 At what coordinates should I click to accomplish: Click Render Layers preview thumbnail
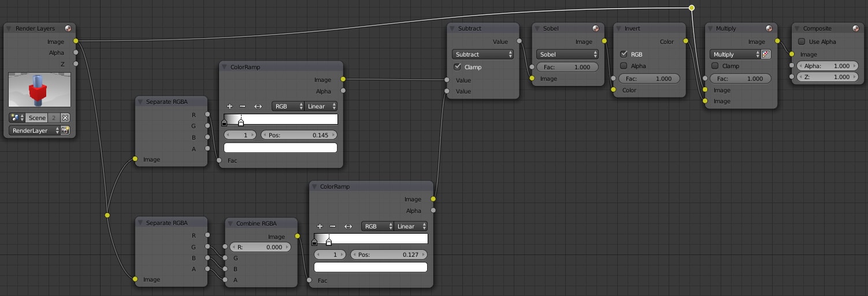[40, 89]
